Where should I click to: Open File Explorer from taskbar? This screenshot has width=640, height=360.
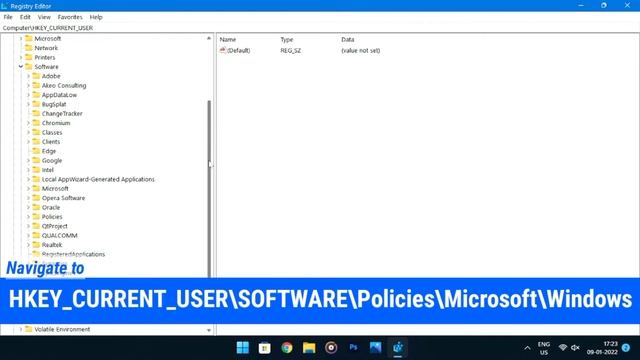tap(309, 348)
